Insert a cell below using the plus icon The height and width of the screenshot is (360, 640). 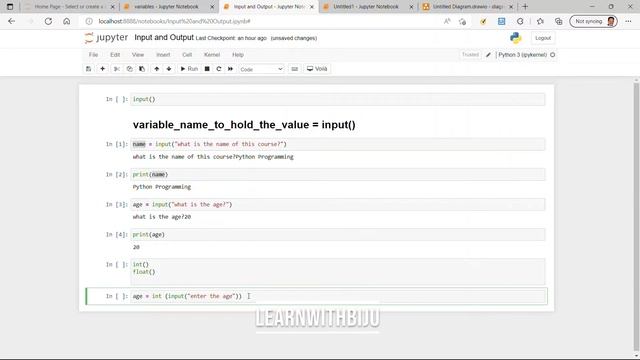102,69
